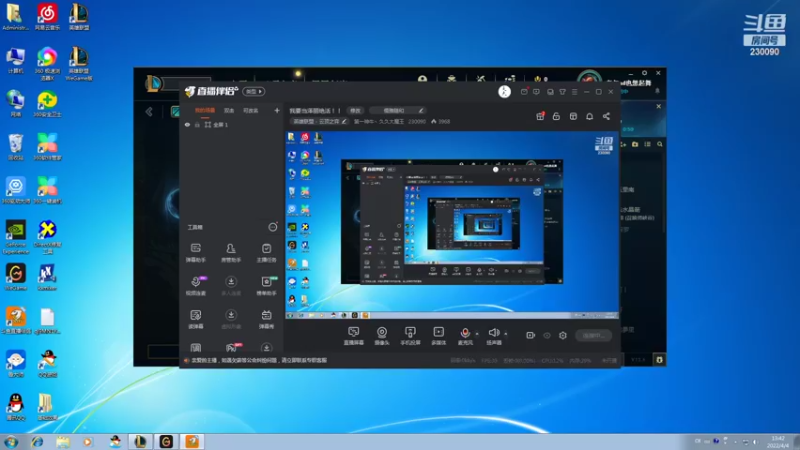Expand speaker options arrow
800x450 pixels.
(x=506, y=334)
